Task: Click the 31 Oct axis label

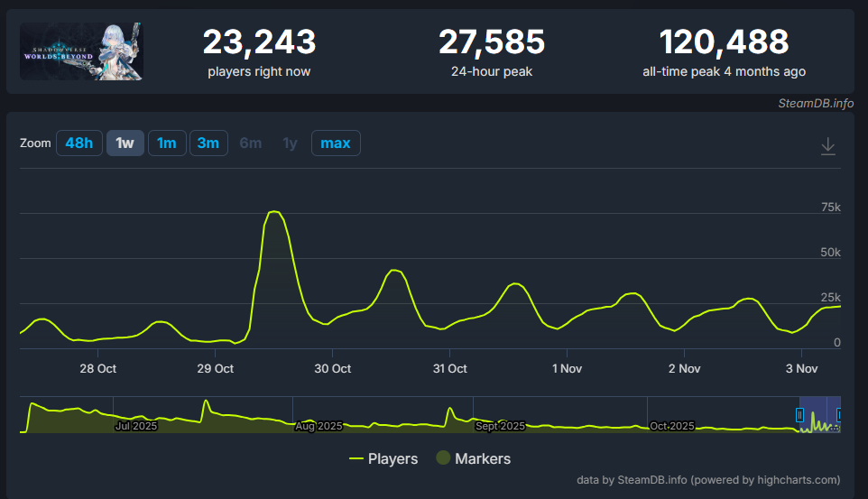Action: tap(449, 369)
